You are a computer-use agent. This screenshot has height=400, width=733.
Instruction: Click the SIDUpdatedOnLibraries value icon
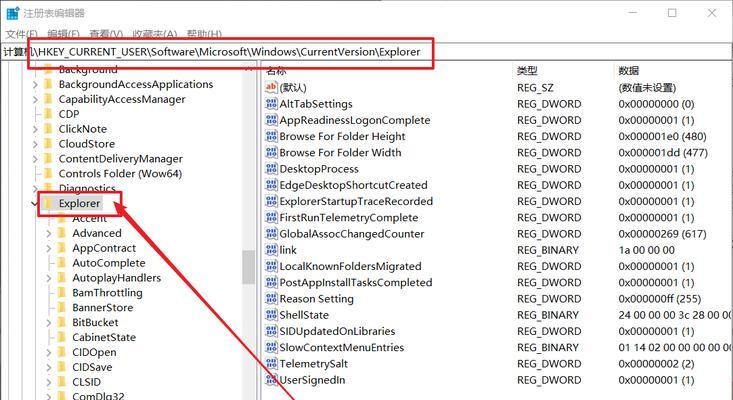(x=271, y=331)
